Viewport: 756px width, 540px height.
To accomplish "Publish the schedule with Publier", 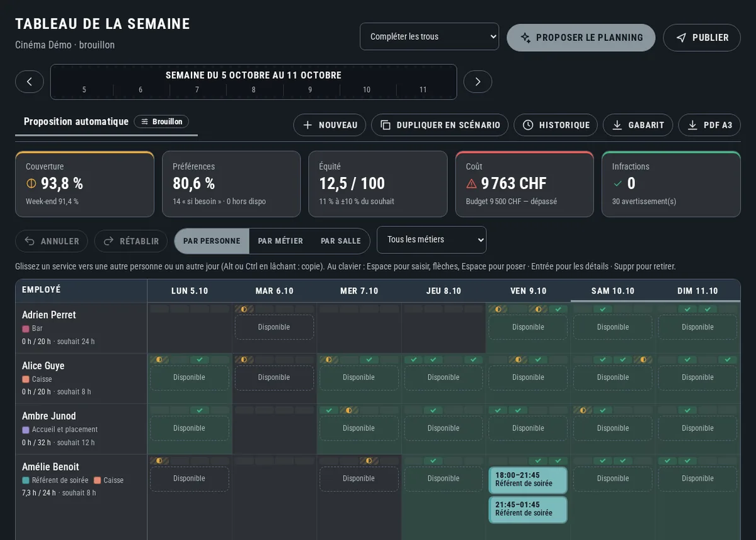I will (x=702, y=38).
